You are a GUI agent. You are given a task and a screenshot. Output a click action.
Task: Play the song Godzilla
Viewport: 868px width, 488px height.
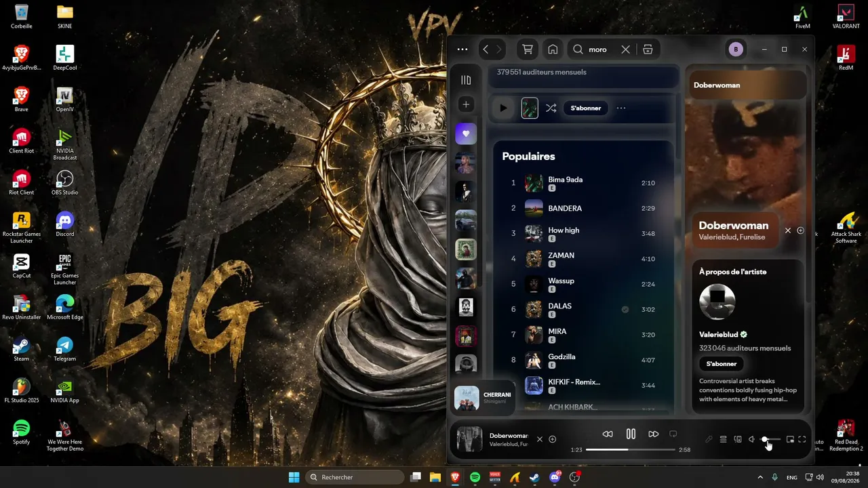tap(562, 357)
